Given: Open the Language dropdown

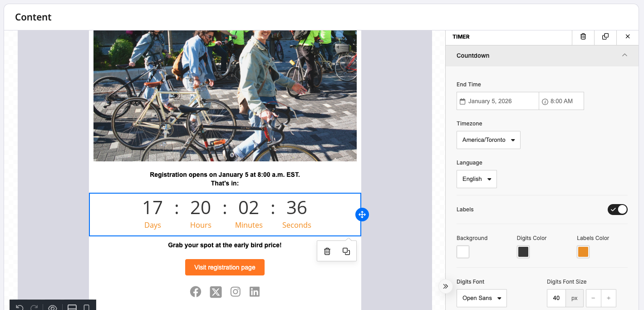Looking at the screenshot, I should 477,179.
